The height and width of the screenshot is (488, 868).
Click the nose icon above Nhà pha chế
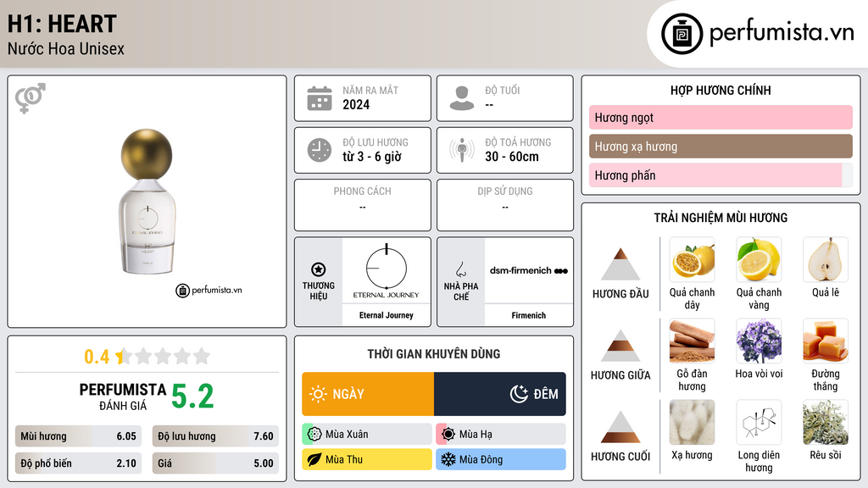click(460, 269)
